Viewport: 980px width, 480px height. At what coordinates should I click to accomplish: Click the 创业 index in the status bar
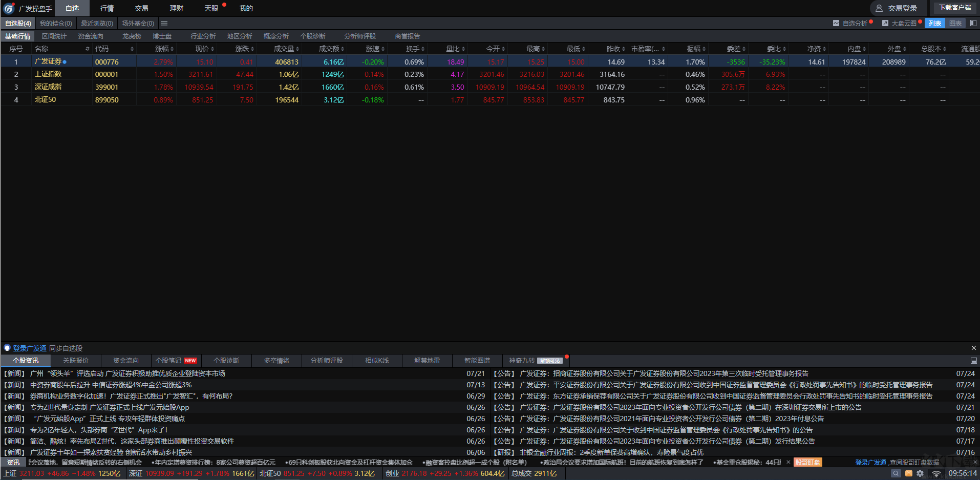click(x=445, y=473)
